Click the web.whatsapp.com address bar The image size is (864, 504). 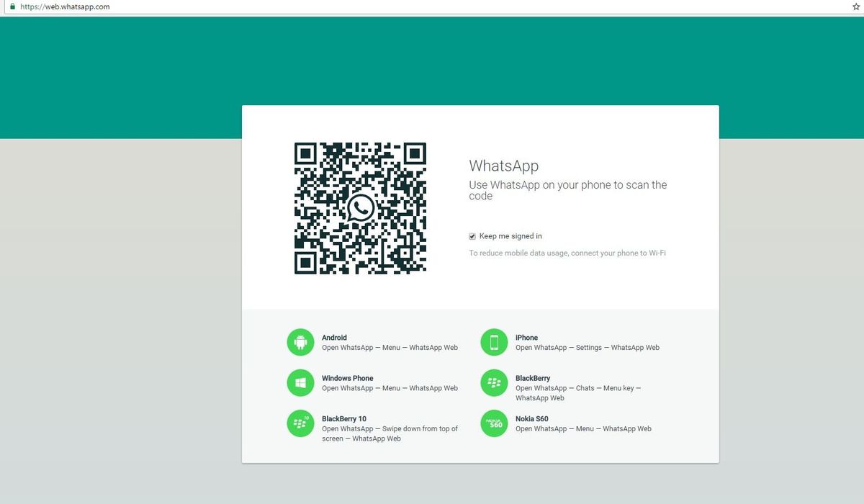point(432,6)
